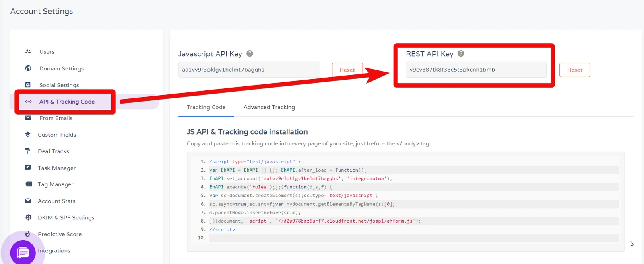The width and height of the screenshot is (644, 264).
Task: Reset the Javascript API Key
Action: point(347,70)
